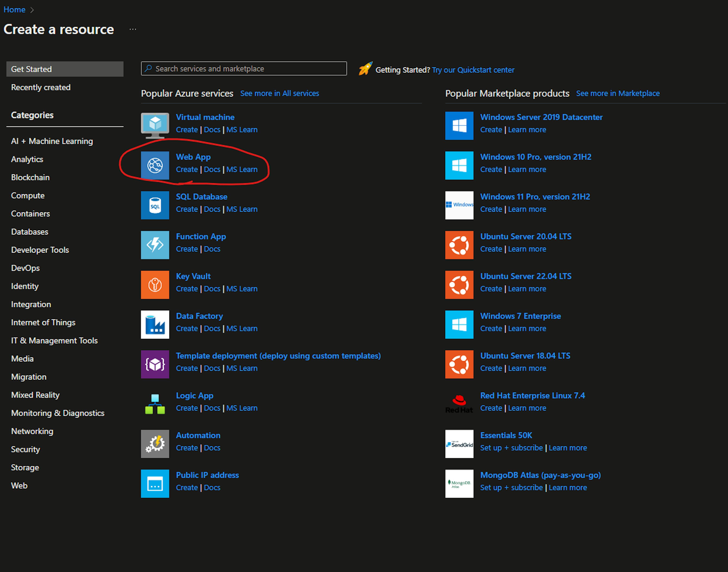
Task: Click the Virtual machine icon
Action: coord(155,126)
